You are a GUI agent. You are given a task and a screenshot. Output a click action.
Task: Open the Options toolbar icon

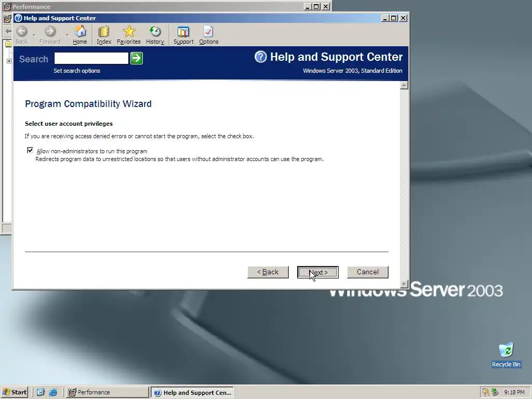[208, 32]
